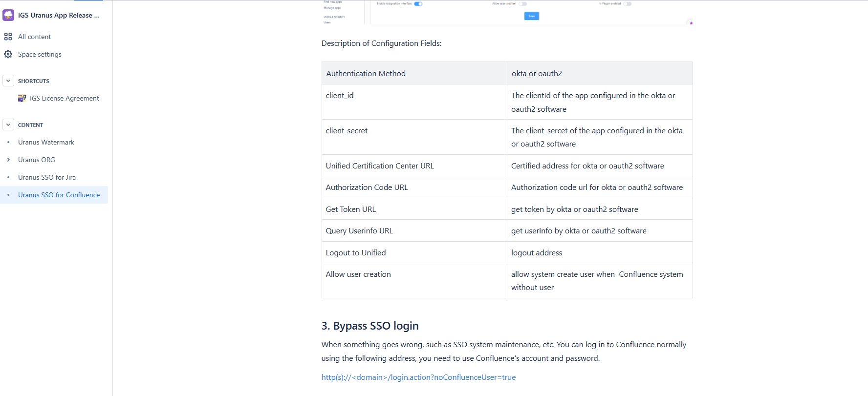Click the 'allow system create user' description
The height and width of the screenshot is (396, 868).
(600, 281)
